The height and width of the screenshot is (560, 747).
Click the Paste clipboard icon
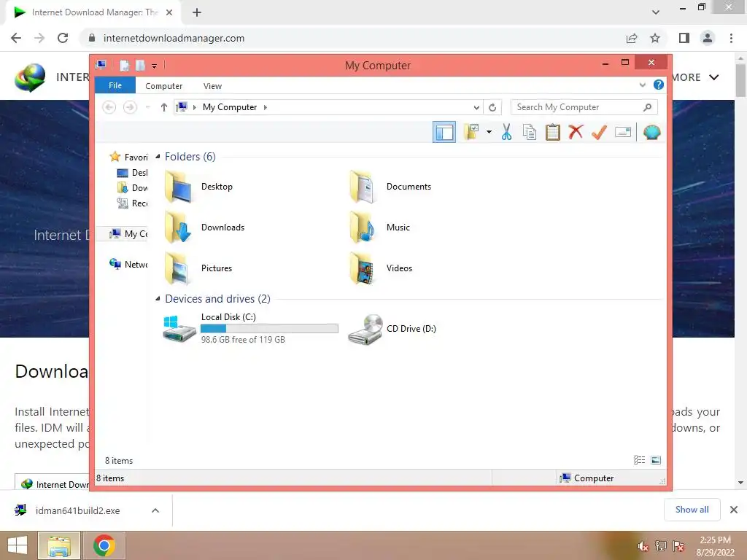point(553,132)
